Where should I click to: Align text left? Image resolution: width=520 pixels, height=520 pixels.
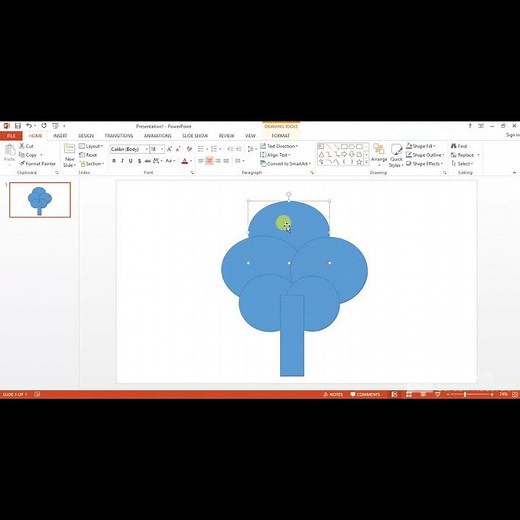coord(201,161)
